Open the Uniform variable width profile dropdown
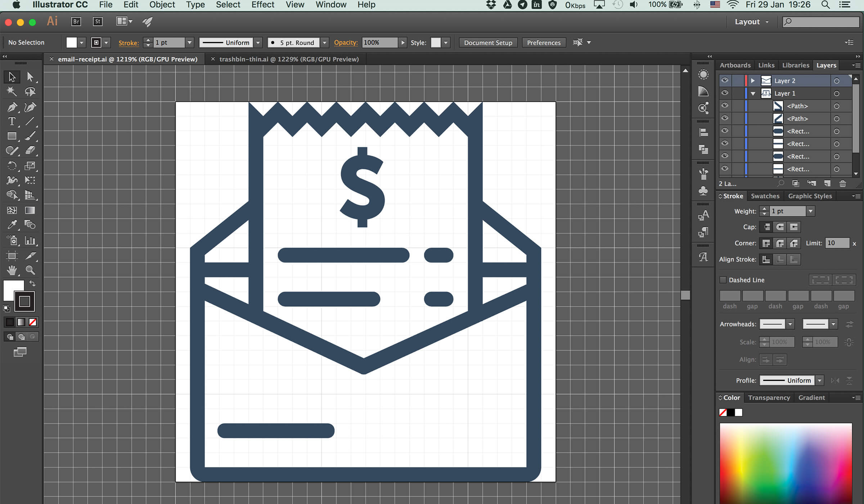This screenshot has width=864, height=504. point(258,42)
